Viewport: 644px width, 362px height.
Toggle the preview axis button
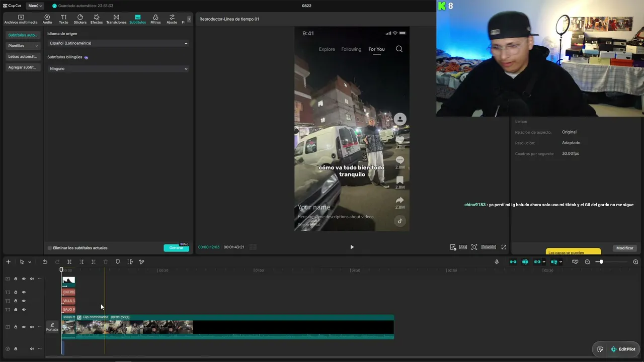(x=554, y=262)
